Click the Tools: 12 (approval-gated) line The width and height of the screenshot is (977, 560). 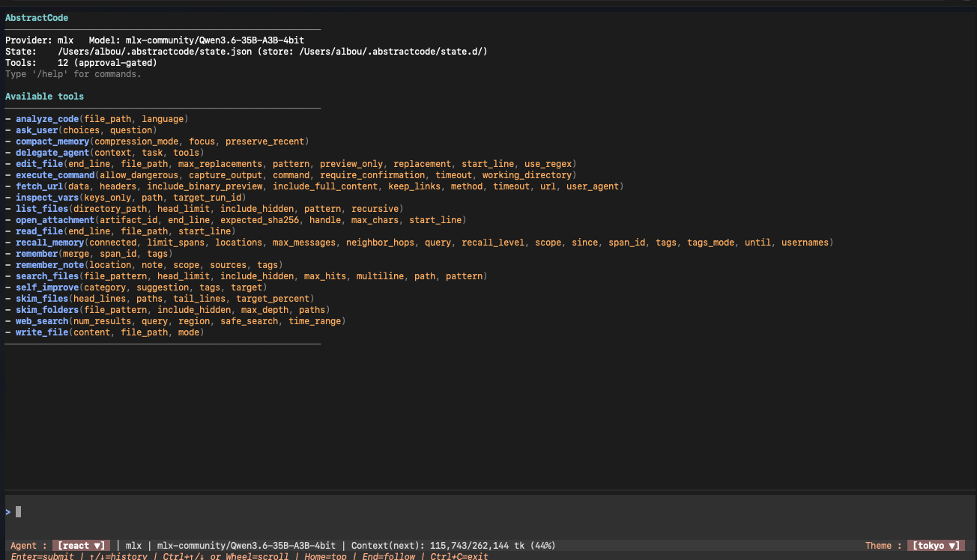(81, 63)
